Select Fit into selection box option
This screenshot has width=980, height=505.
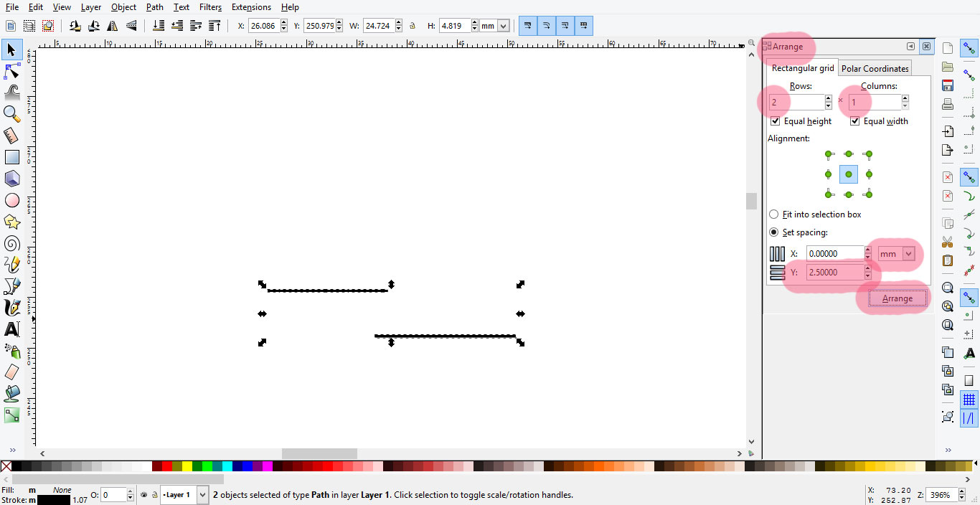coord(773,214)
